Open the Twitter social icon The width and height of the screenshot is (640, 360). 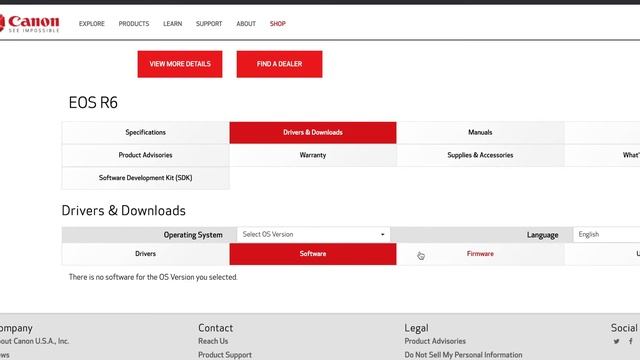point(616,341)
